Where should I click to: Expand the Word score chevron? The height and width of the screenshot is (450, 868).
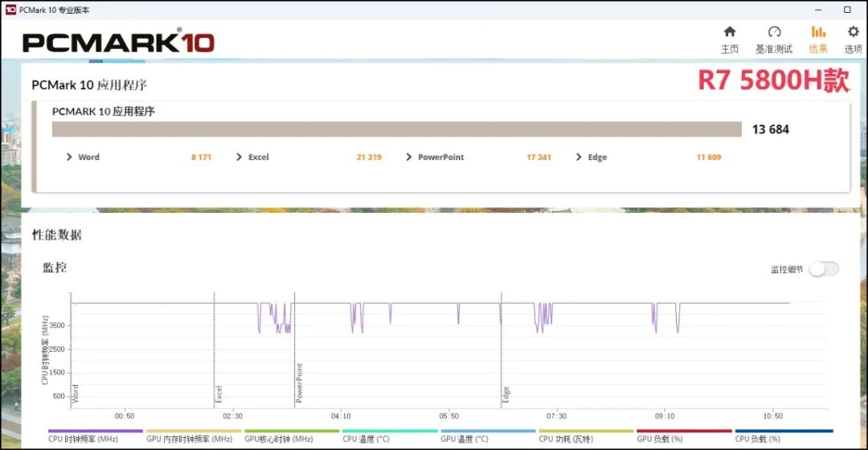(70, 157)
